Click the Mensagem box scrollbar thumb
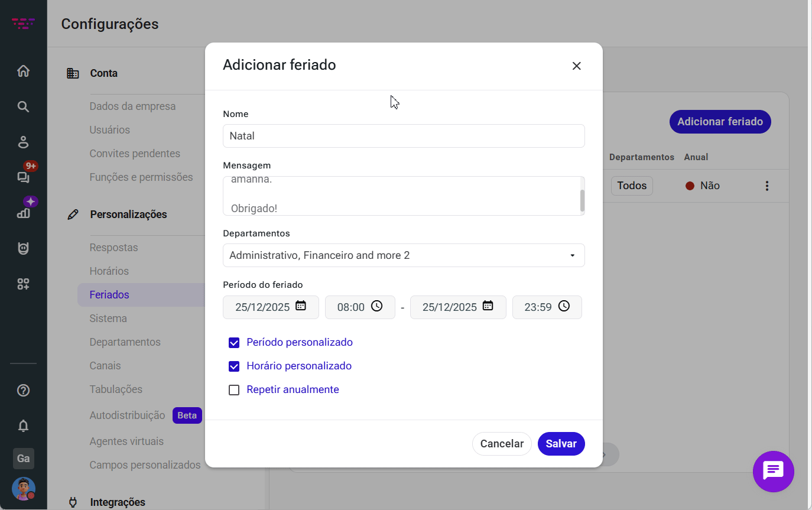Image resolution: width=812 pixels, height=510 pixels. [582, 200]
